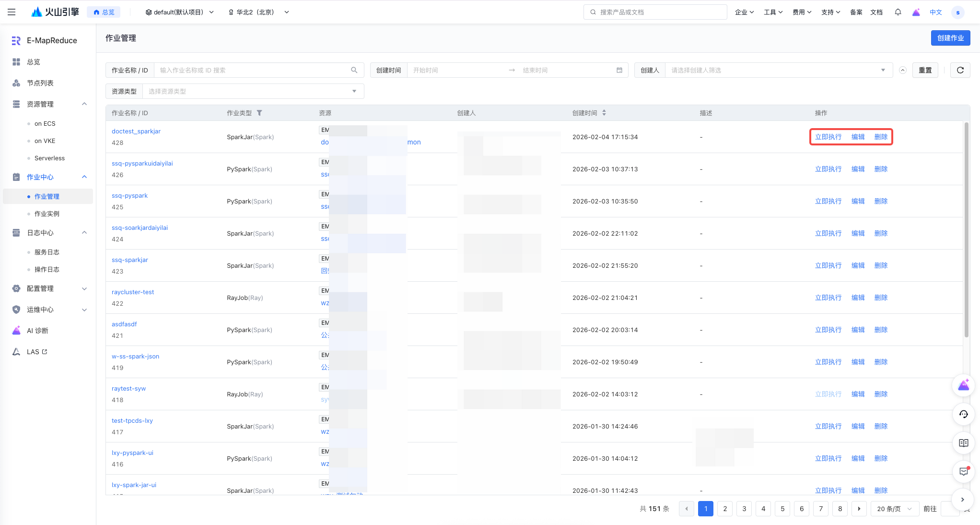980x525 pixels.
Task: Click the calendar icon in 创建时间 range
Action: [x=619, y=70]
